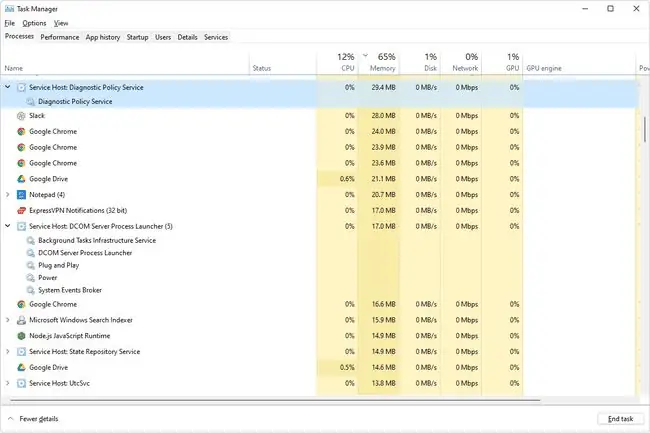Click the 0.6% CPU value for Google Drive
This screenshot has width=650, height=433.
pos(347,179)
